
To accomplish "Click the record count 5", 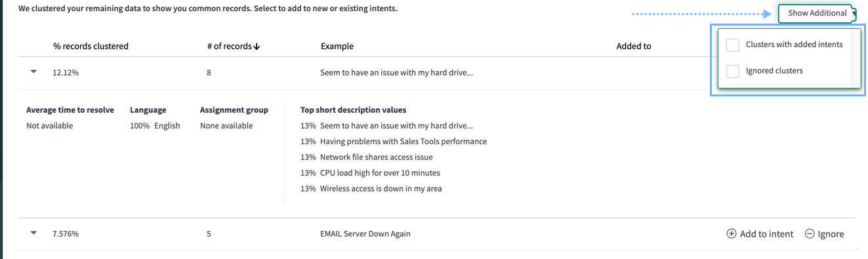I will (209, 233).
